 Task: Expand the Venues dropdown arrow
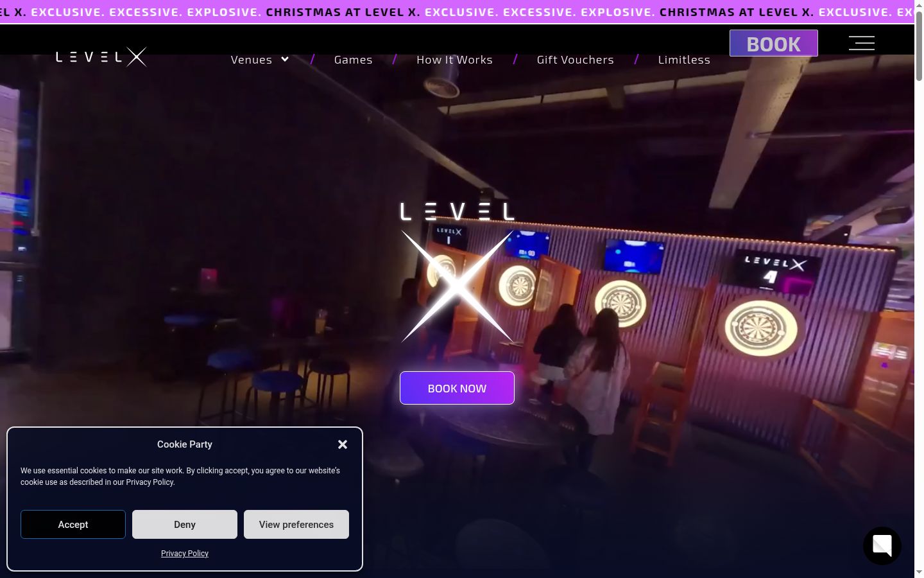coord(285,59)
